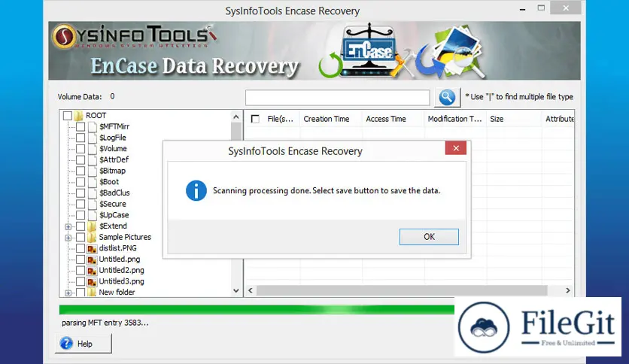
Task: Minimize the SysInfoTools main window
Action: click(522, 9)
